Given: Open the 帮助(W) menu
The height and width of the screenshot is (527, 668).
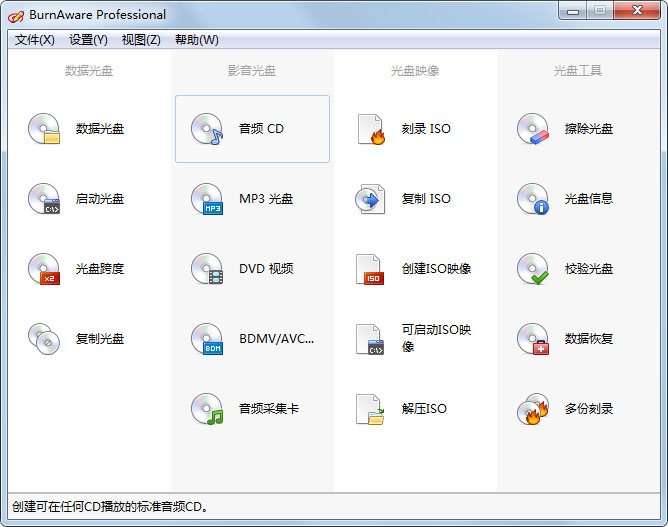Looking at the screenshot, I should (x=197, y=40).
